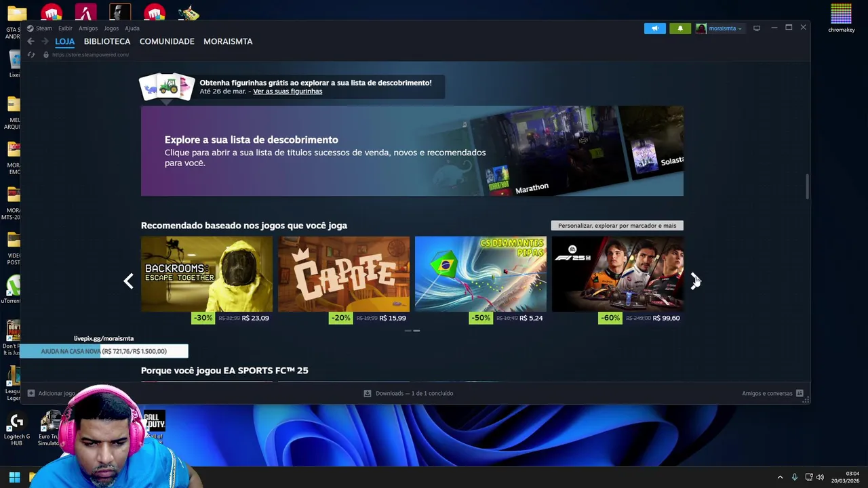The width and height of the screenshot is (868, 488).
Task: Click the moraismta profile avatar picture
Action: click(x=701, y=28)
